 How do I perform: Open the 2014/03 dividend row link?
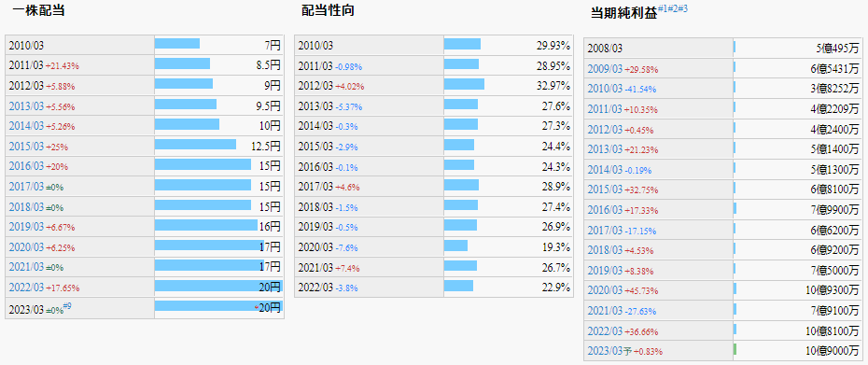tap(26, 126)
